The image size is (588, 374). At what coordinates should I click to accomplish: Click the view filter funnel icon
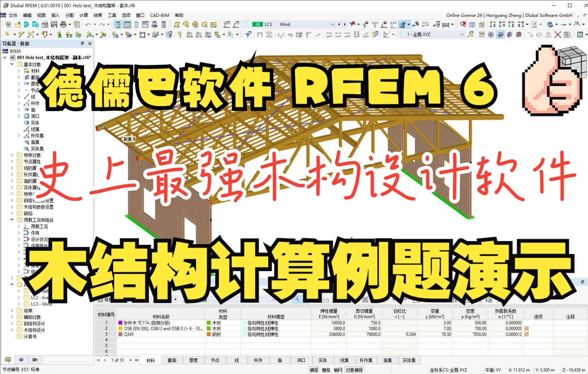[x=248, y=34]
